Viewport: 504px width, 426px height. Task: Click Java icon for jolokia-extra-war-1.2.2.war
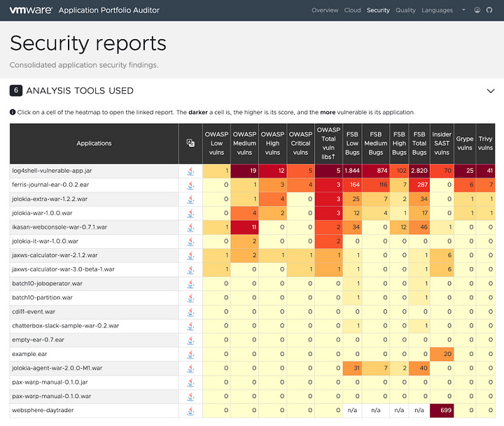click(x=190, y=199)
